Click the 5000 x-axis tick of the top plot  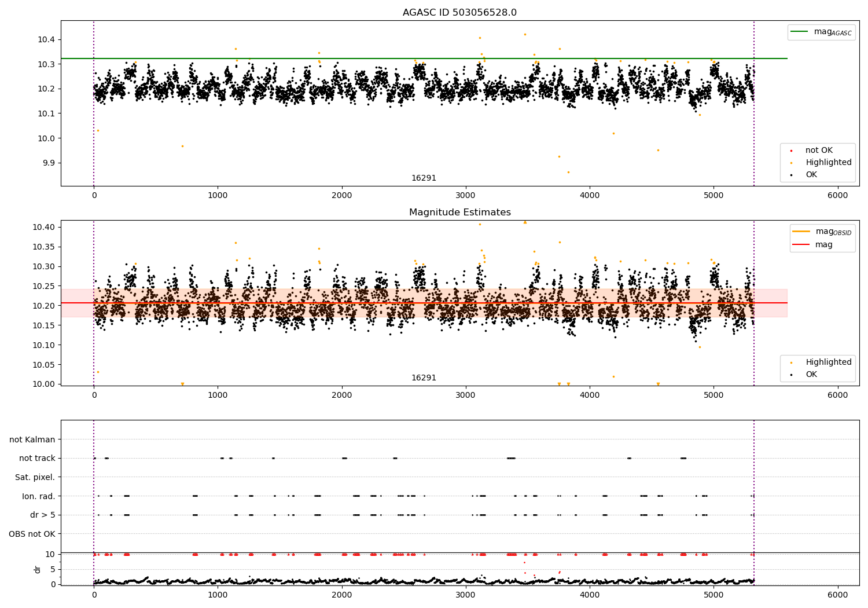pyautogui.click(x=713, y=196)
